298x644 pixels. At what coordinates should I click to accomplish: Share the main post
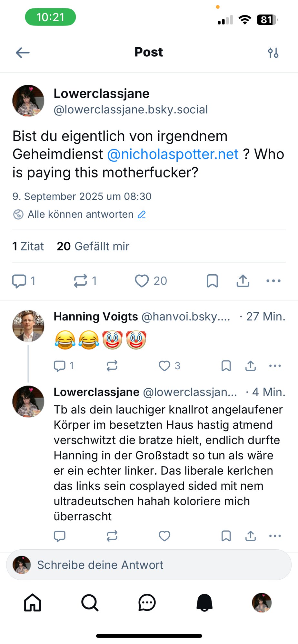click(x=243, y=281)
